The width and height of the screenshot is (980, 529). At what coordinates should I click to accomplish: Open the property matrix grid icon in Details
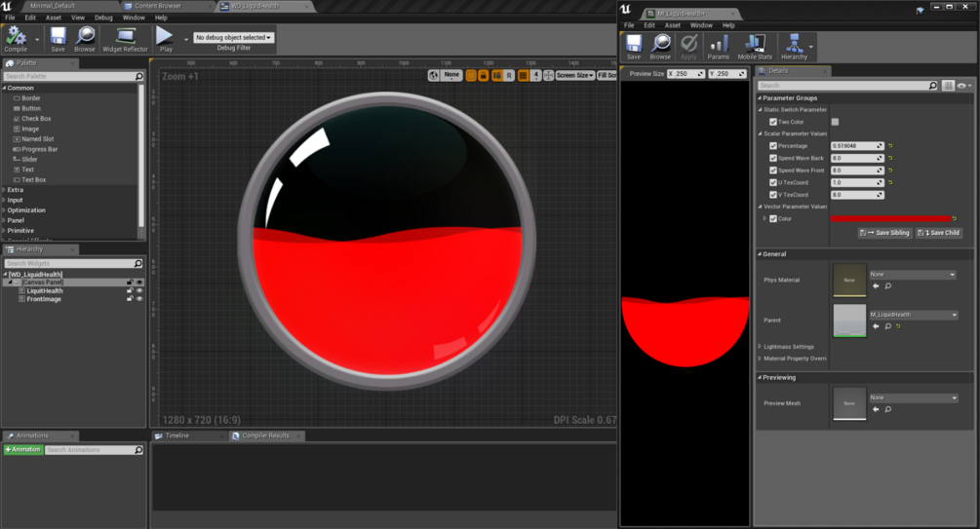(x=948, y=86)
